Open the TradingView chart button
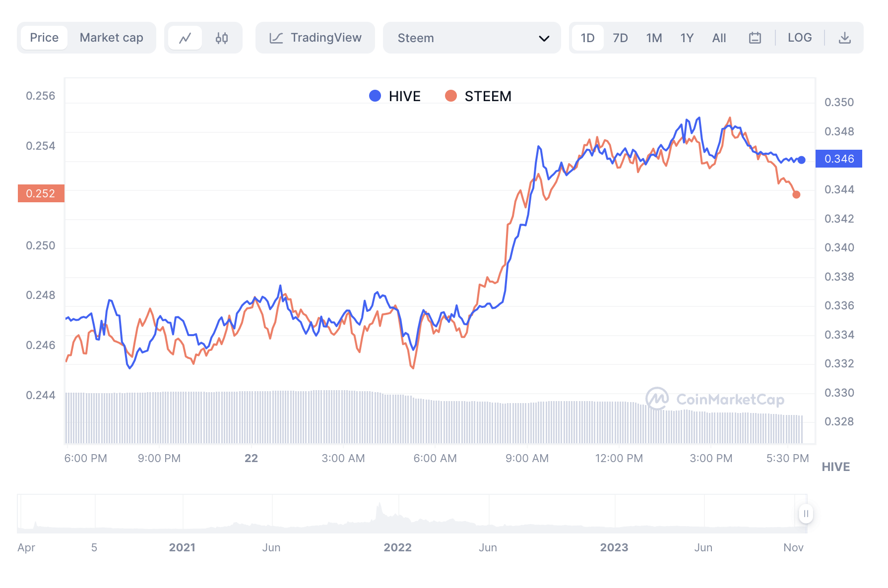Image resolution: width=888 pixels, height=588 pixels. tap(315, 38)
